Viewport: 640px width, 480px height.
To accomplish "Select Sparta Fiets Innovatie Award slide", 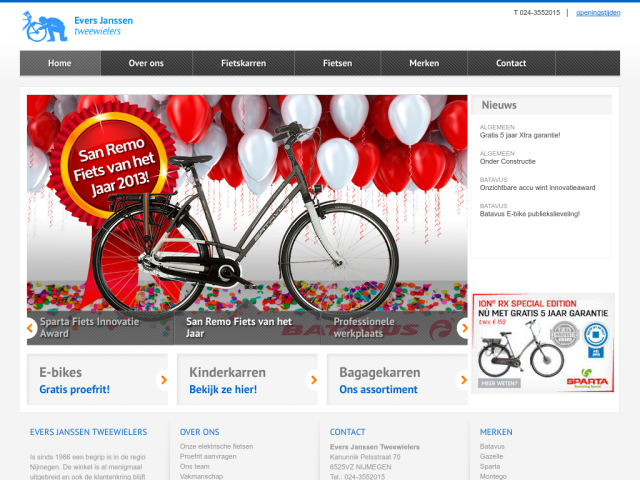I will point(100,327).
